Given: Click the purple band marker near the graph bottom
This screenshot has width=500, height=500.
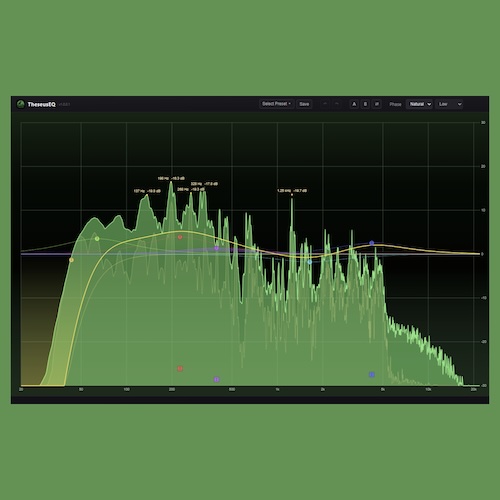Looking at the screenshot, I should 216,379.
